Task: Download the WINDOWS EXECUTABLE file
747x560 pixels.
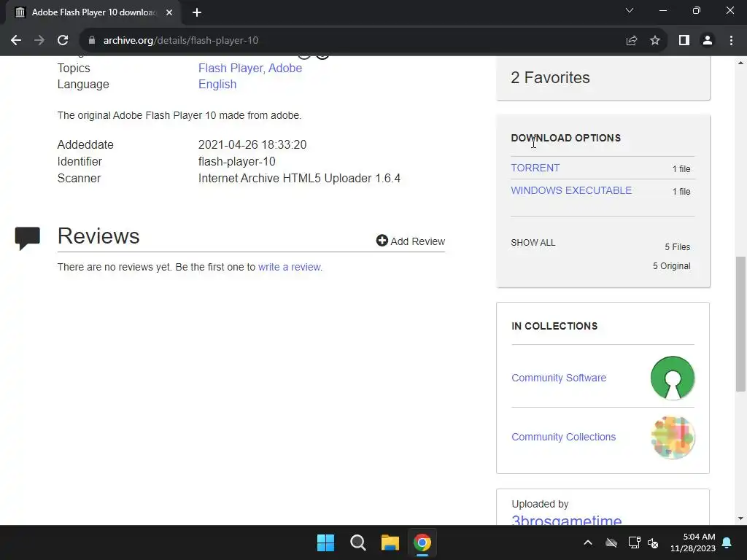Action: tap(571, 190)
